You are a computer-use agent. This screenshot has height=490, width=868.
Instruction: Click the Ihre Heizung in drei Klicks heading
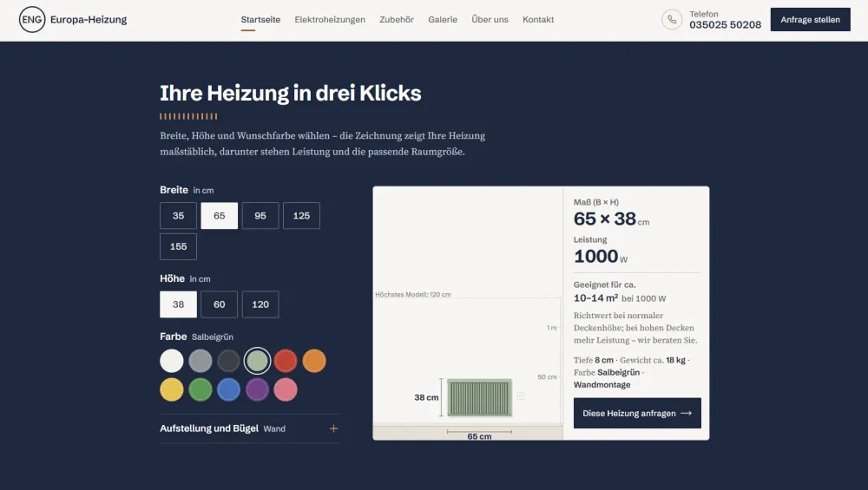[x=291, y=93]
